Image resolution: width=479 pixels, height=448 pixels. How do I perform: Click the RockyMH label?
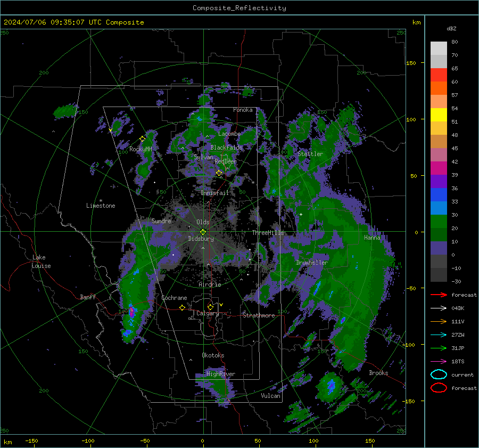point(141,149)
